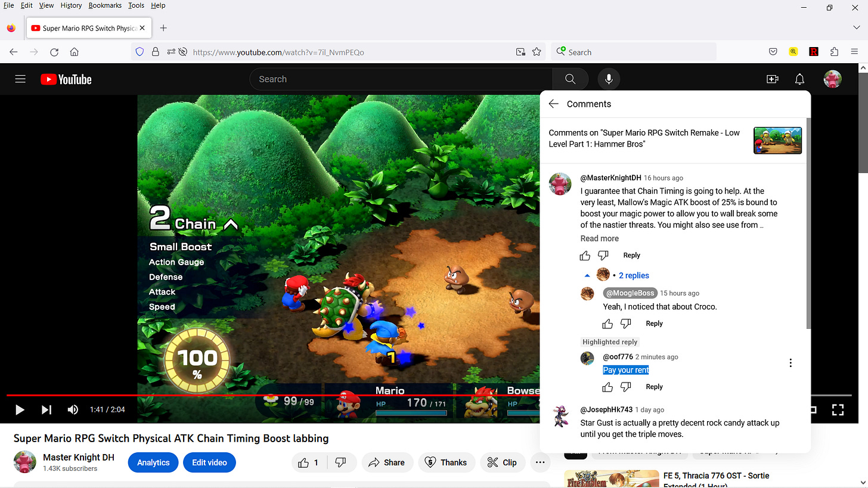Dislike the video
The image size is (868, 488).
tap(341, 462)
